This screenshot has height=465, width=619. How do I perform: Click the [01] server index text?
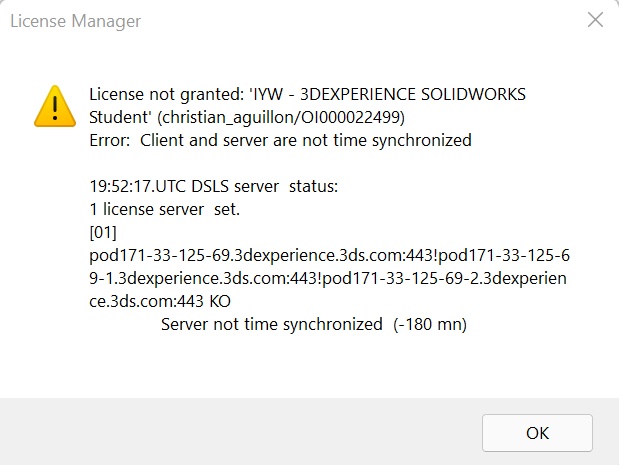pos(103,233)
